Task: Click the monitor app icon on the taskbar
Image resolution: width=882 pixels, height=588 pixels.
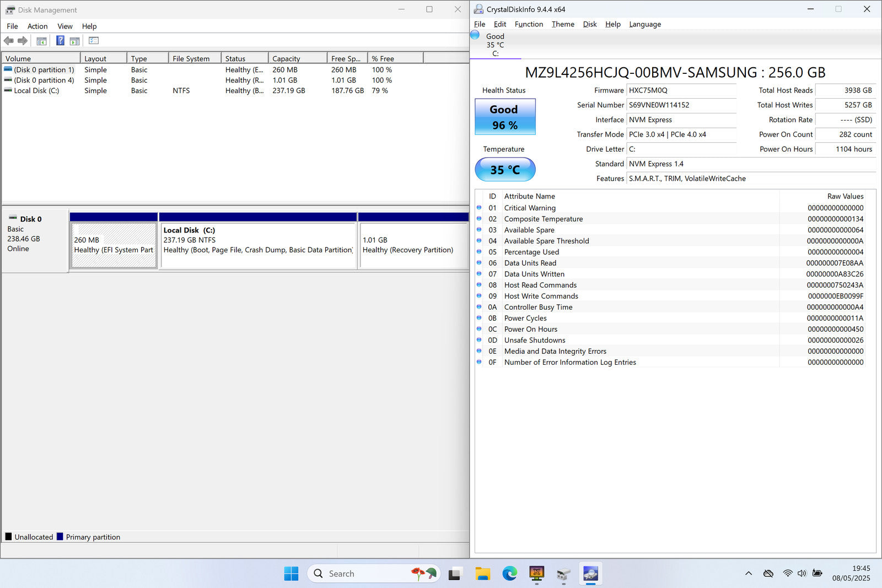Action: click(x=536, y=574)
